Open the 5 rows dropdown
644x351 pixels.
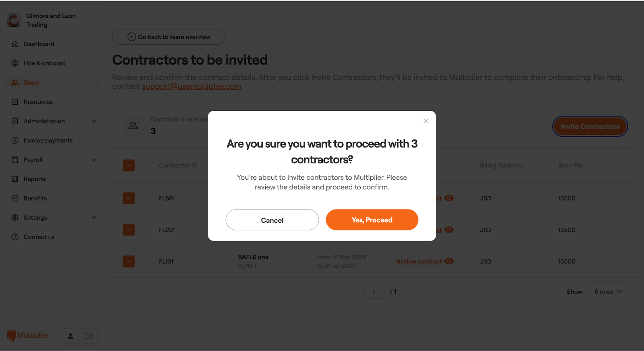609,292
